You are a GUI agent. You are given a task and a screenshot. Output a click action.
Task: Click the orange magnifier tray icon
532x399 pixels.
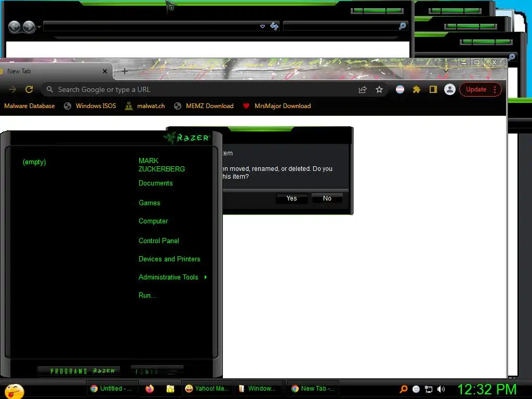click(x=403, y=389)
